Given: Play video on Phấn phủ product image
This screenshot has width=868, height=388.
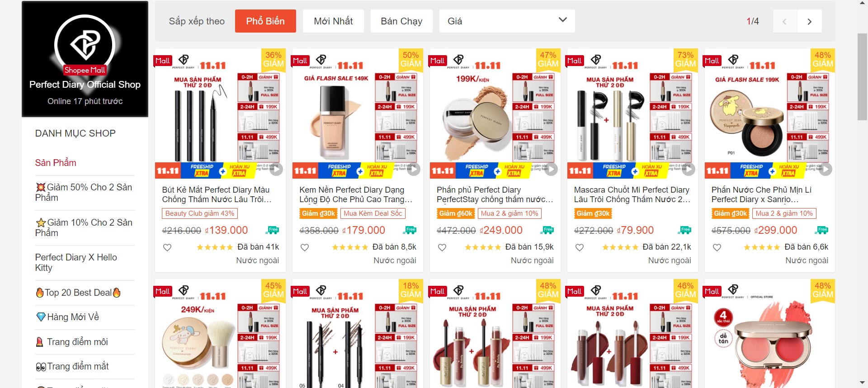Looking at the screenshot, I should pos(551,169).
